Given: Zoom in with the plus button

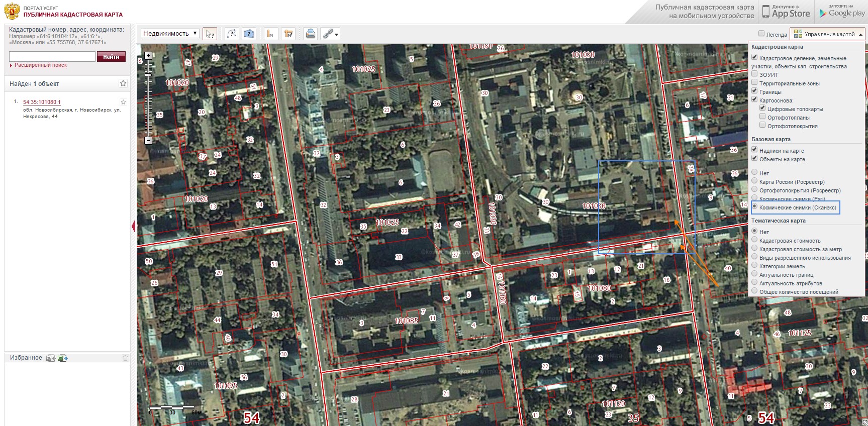Looking at the screenshot, I should (x=148, y=56).
